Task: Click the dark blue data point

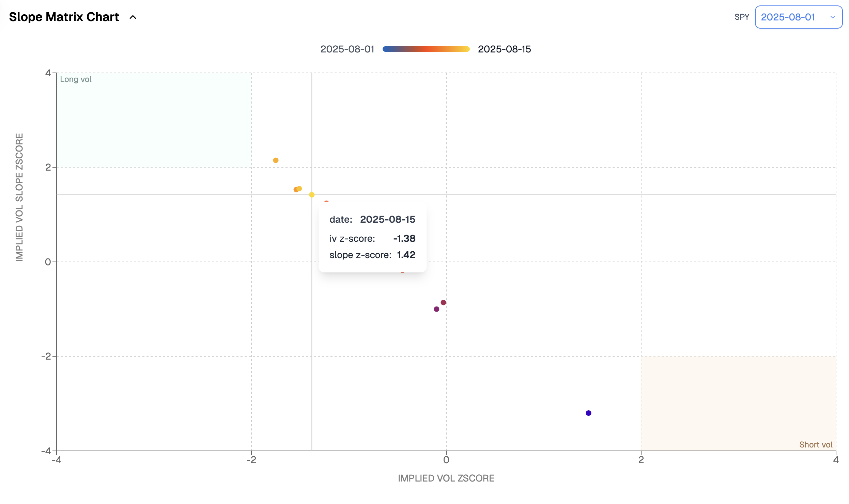Action: [x=588, y=413]
